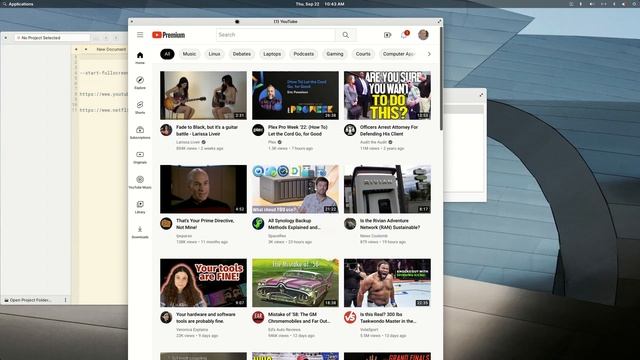
Task: Open Prime Directive video thumbnail
Action: (203, 189)
